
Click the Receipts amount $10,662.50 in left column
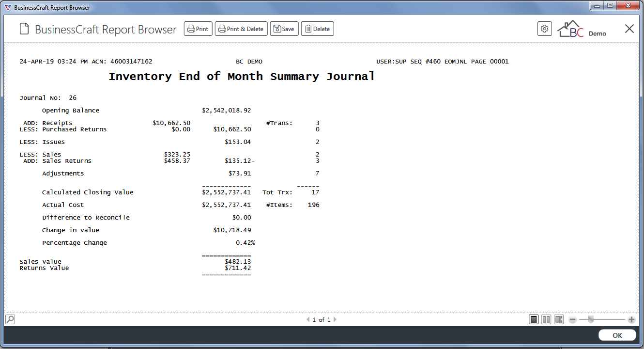click(171, 123)
